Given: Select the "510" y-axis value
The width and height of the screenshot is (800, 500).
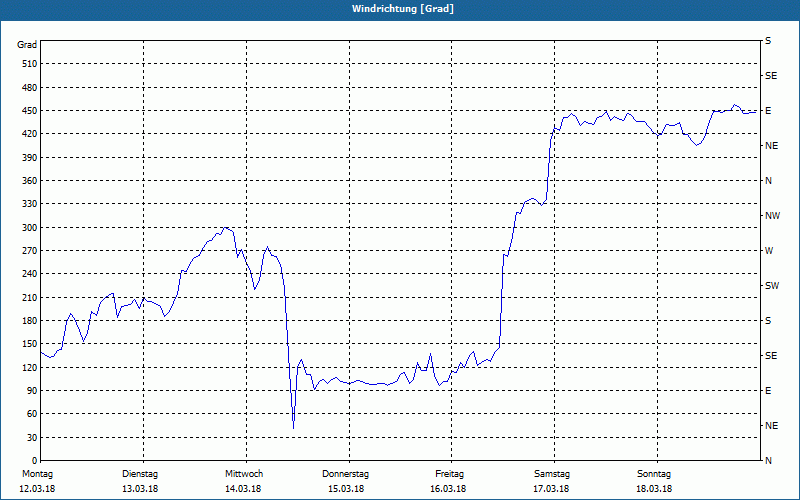Looking at the screenshot, I should coord(30,64).
